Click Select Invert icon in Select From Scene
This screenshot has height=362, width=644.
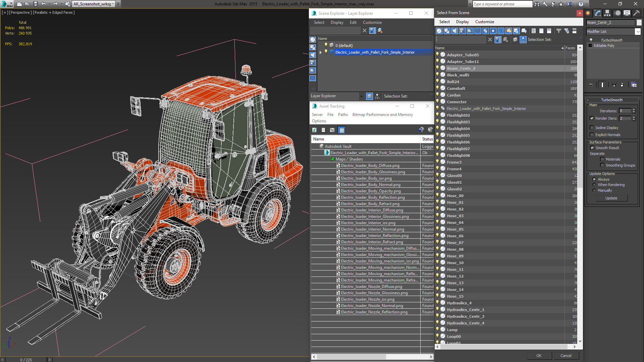[x=549, y=31]
